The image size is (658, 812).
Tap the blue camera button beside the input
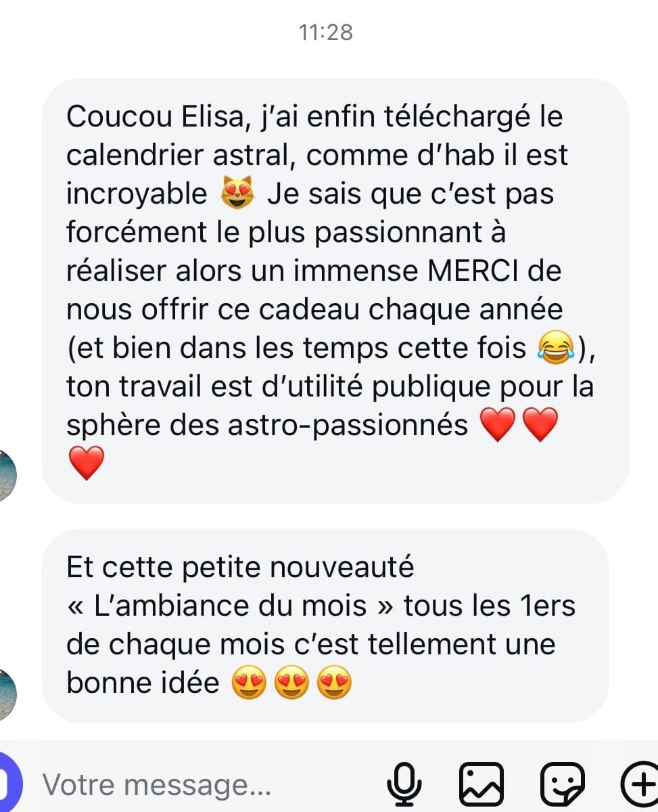[x=11, y=785]
